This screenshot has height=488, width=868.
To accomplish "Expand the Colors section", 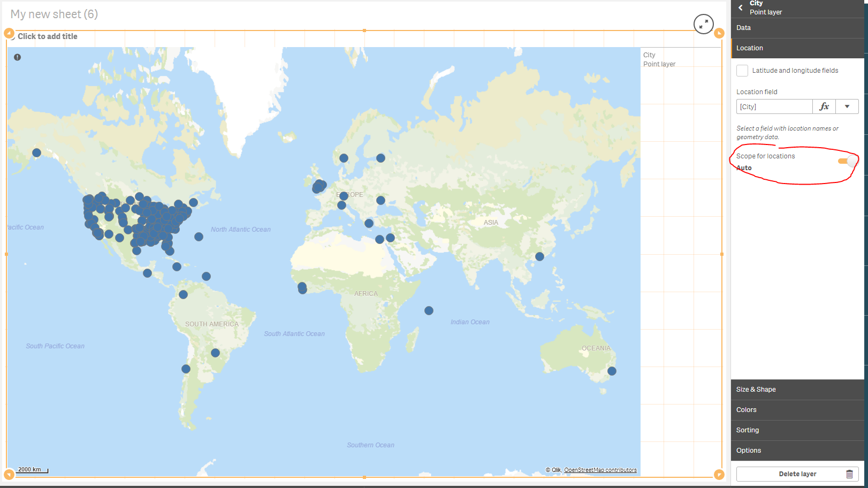I will [797, 410].
